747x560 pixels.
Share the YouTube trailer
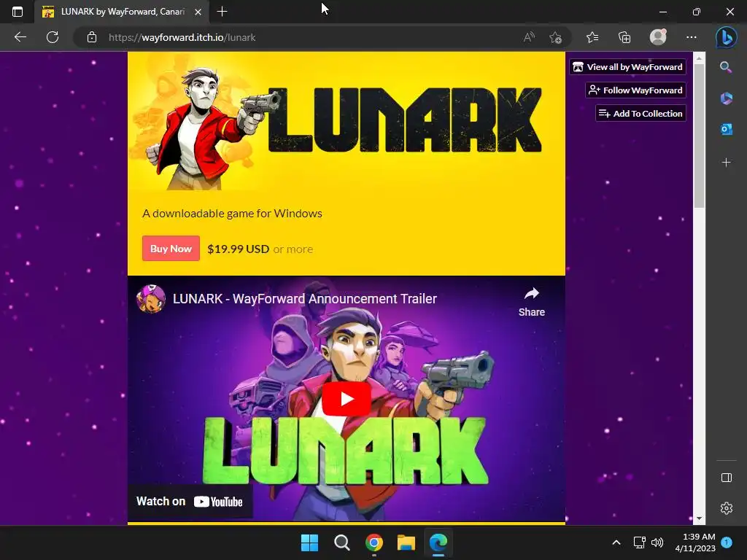click(532, 302)
